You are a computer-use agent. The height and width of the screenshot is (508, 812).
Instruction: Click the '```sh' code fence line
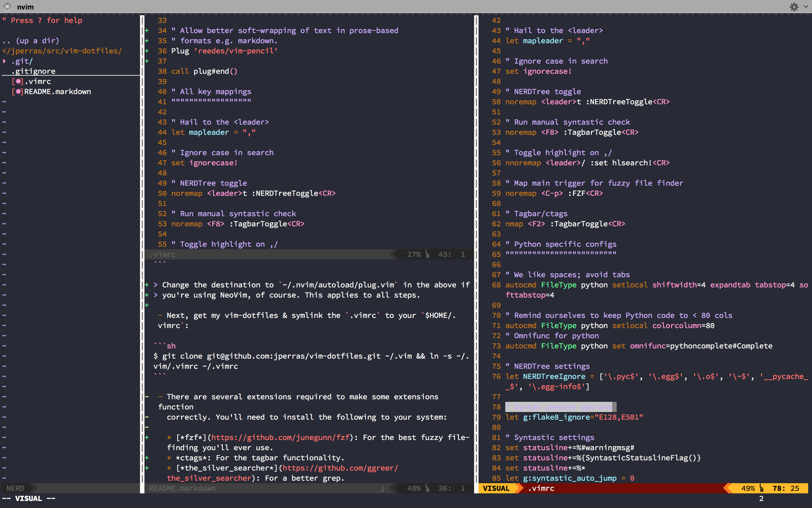tap(165, 346)
